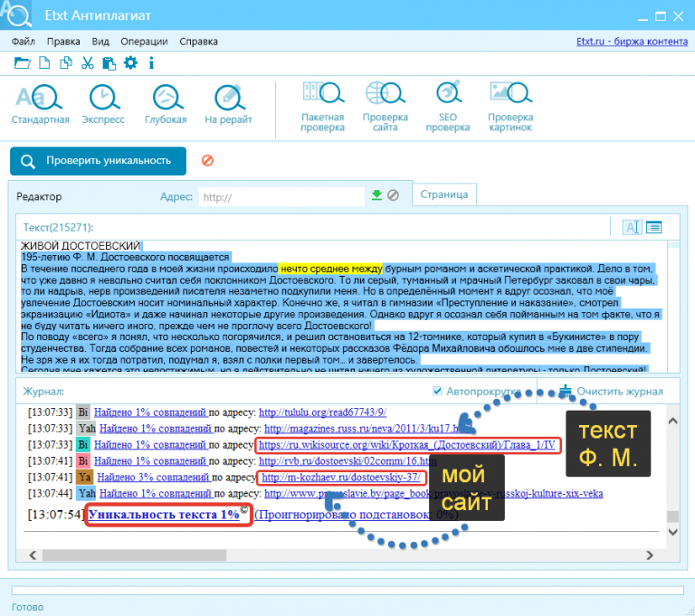
Task: Create a new document with the page icon
Action: click(x=44, y=63)
